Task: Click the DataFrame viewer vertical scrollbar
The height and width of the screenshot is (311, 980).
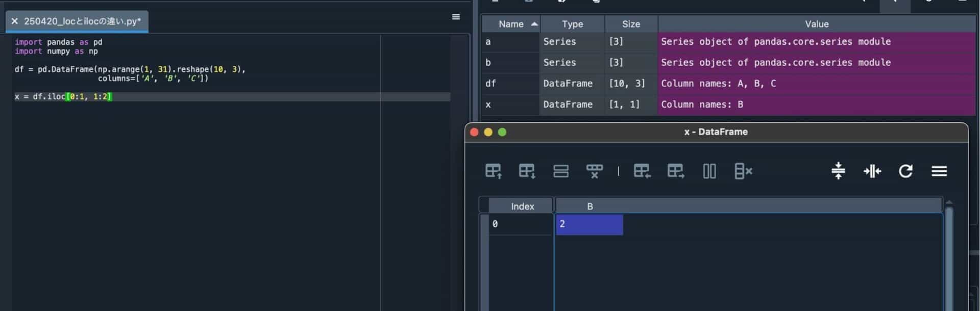Action: (949, 255)
